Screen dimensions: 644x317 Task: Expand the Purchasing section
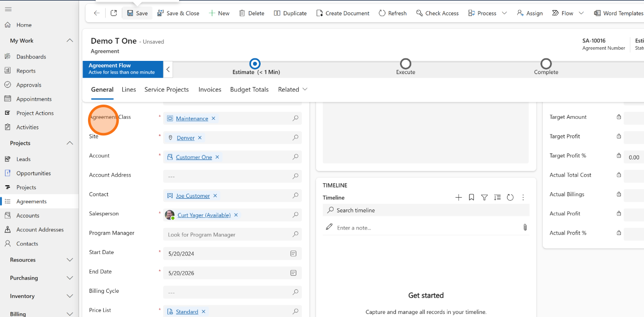pyautogui.click(x=70, y=278)
